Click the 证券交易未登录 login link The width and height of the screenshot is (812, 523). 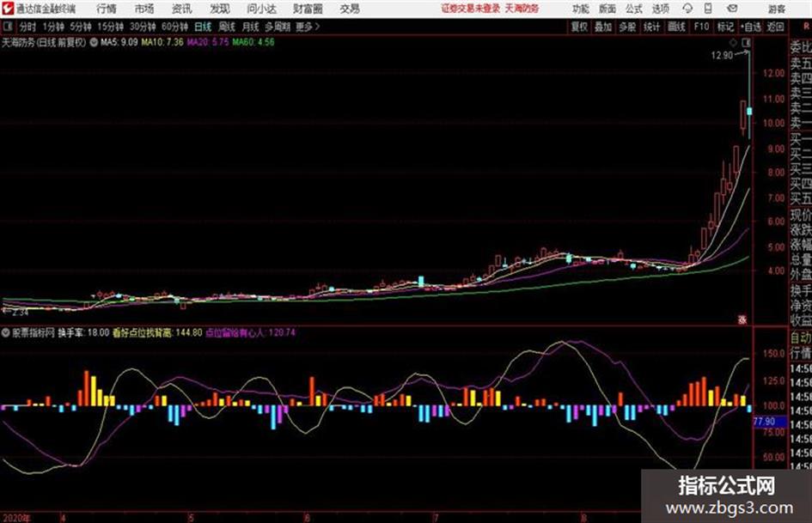point(471,9)
